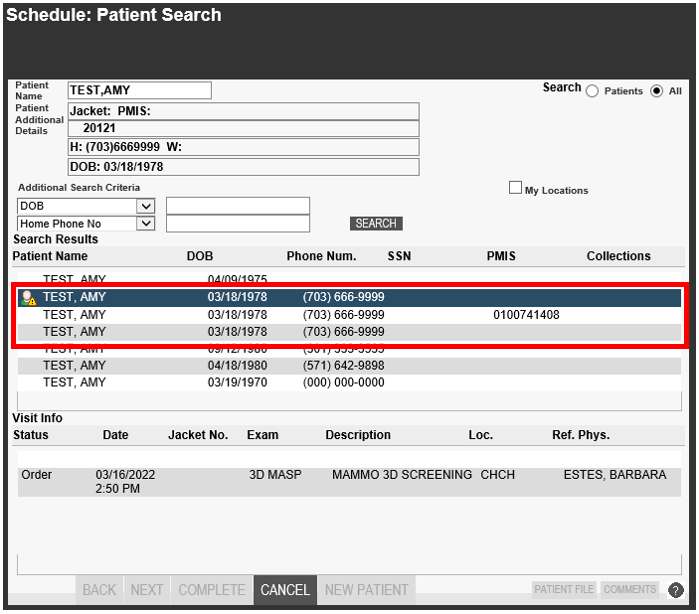Open the Home Phone No criteria dropdown
Screen dimensions: 699x614
click(x=145, y=223)
